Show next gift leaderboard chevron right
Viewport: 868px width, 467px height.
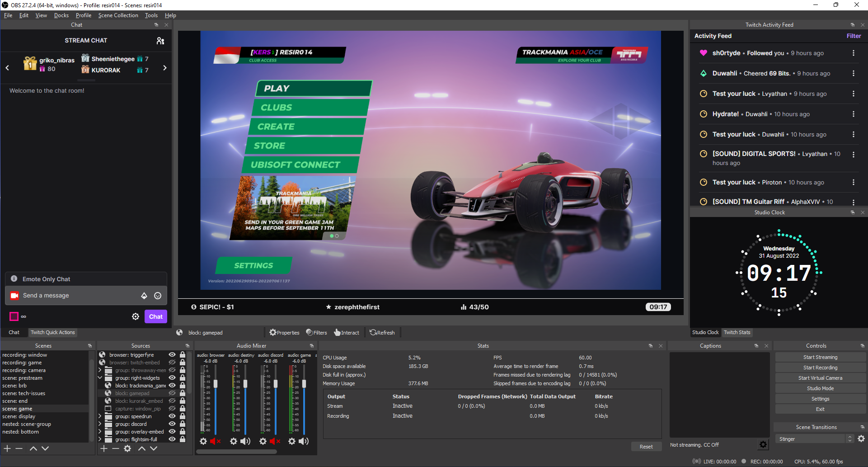(x=165, y=68)
